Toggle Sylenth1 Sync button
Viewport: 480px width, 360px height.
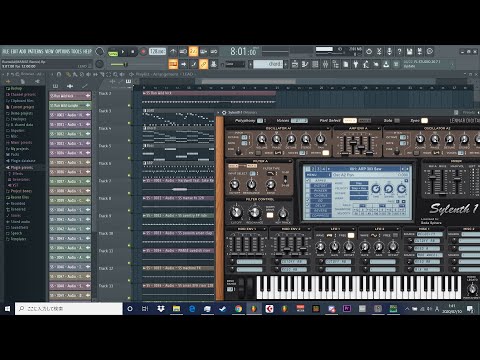(424, 120)
